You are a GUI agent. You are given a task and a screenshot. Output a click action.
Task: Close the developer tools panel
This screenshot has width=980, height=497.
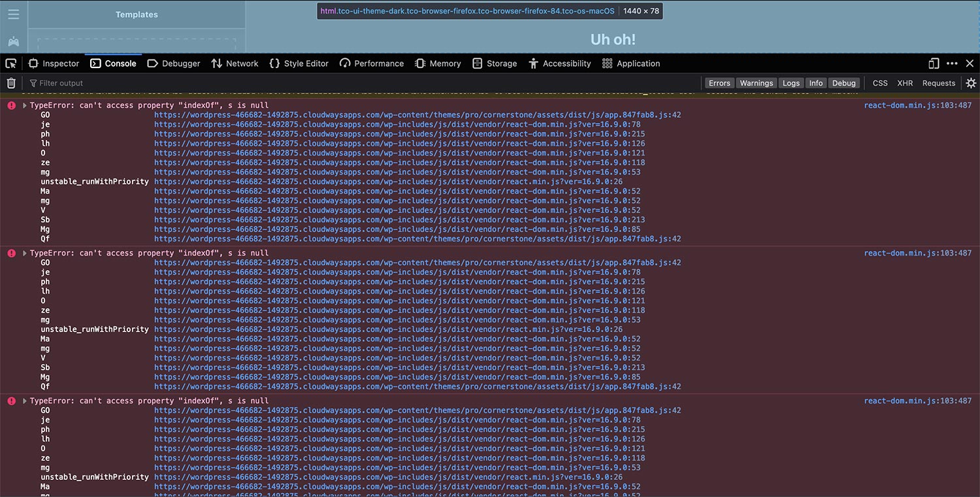(x=970, y=63)
